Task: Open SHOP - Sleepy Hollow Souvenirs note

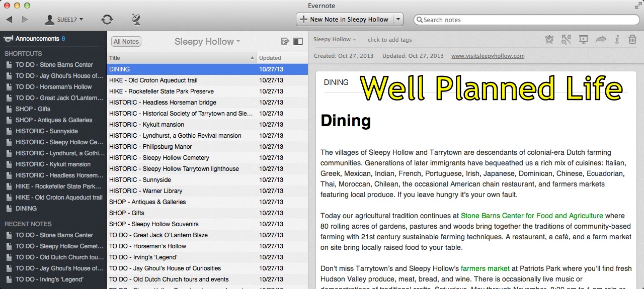Action: point(207,224)
